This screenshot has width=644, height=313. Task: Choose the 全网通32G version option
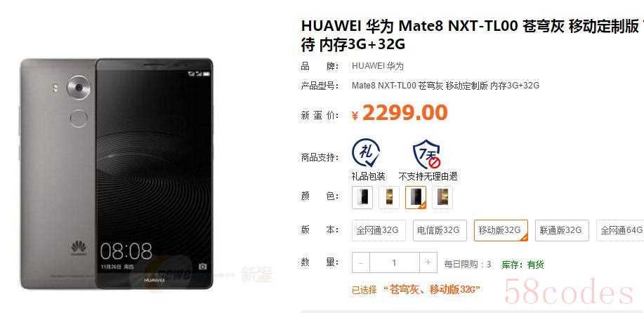click(379, 230)
